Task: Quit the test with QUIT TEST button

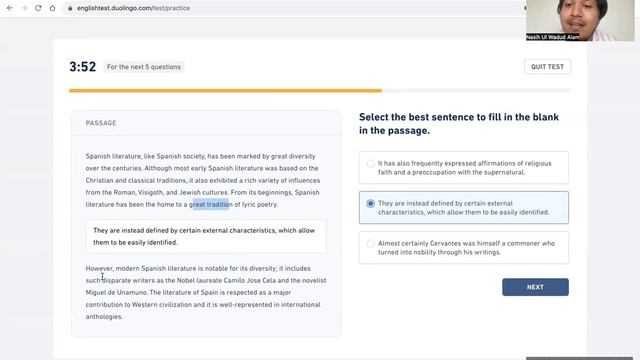Action: (x=547, y=67)
